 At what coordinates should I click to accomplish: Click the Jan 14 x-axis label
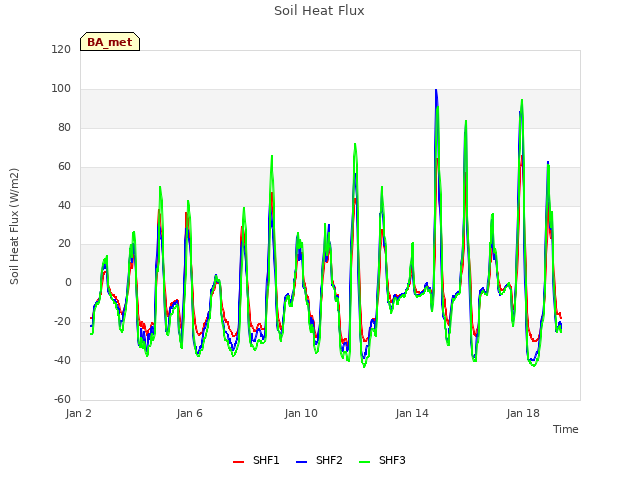click(412, 413)
